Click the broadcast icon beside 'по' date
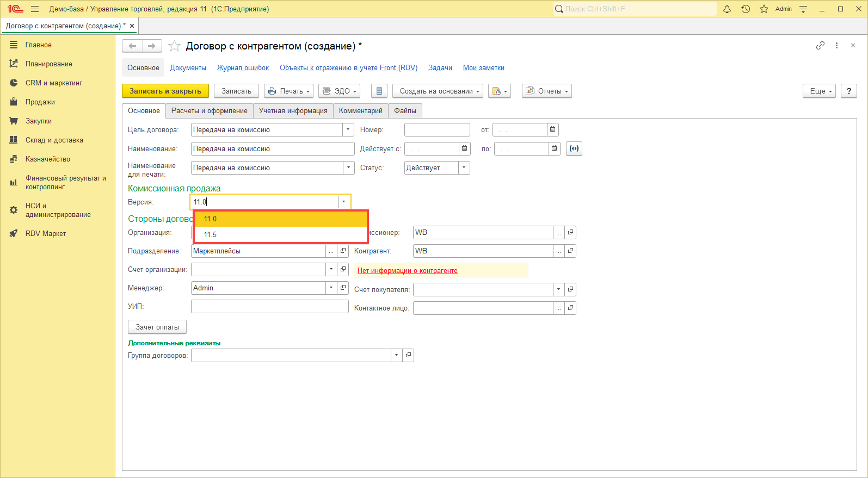This screenshot has width=868, height=478. pos(574,148)
